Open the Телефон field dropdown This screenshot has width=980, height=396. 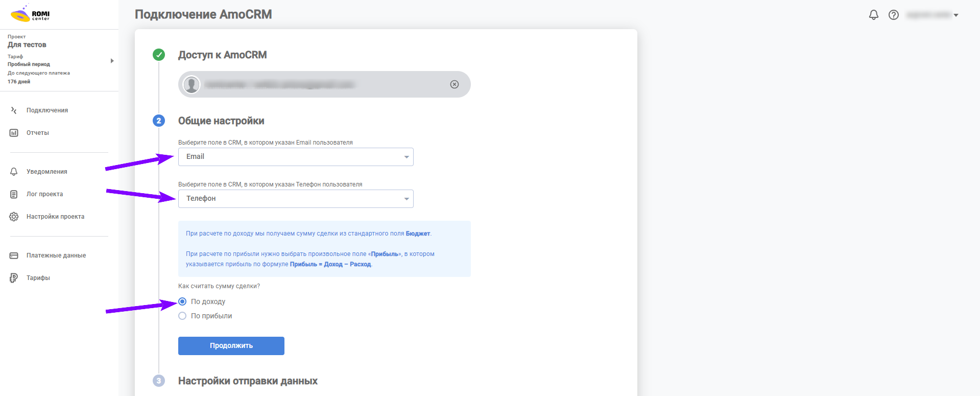point(296,199)
